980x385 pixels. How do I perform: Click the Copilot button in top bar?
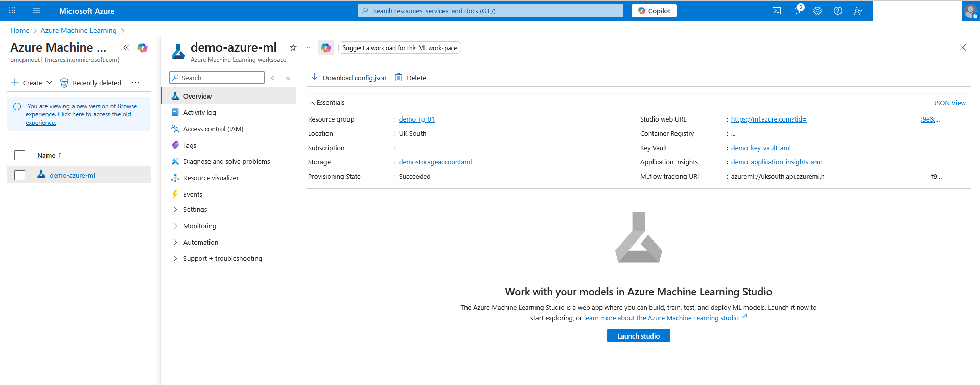pos(654,11)
